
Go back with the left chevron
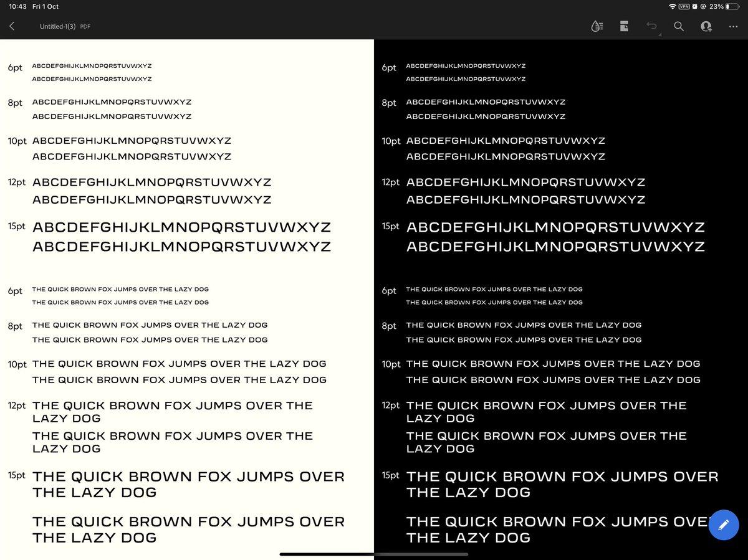[12, 26]
